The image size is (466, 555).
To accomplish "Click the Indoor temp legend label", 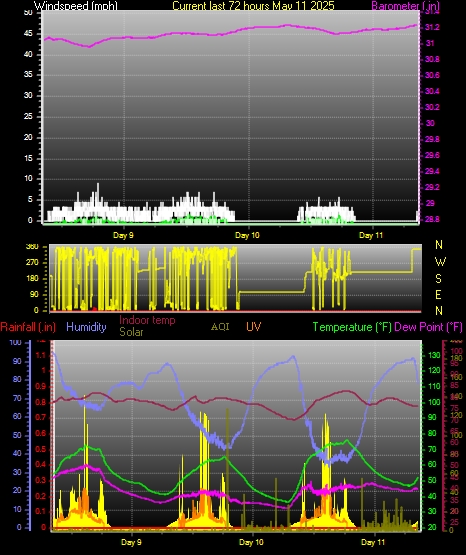I will [147, 320].
